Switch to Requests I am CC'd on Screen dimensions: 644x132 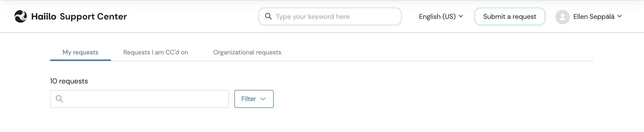(x=155, y=52)
